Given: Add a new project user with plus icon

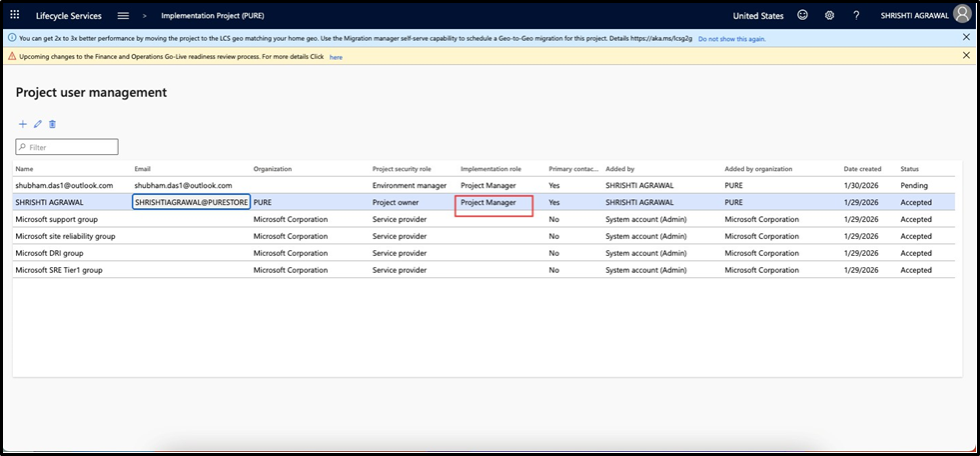Looking at the screenshot, I should coord(23,124).
